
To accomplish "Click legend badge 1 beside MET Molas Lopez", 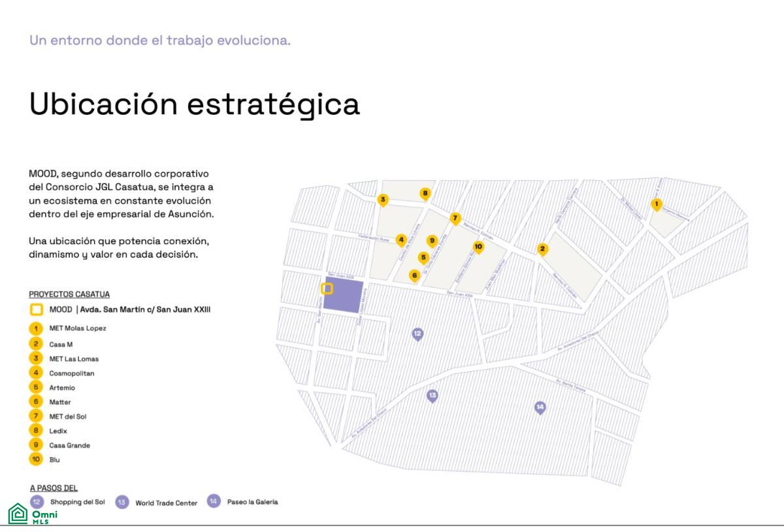I will (37, 328).
